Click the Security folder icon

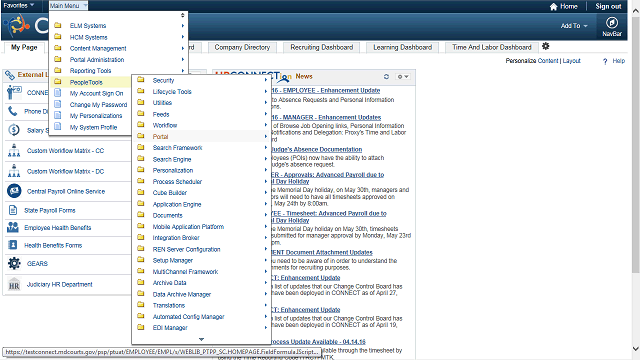[141, 80]
